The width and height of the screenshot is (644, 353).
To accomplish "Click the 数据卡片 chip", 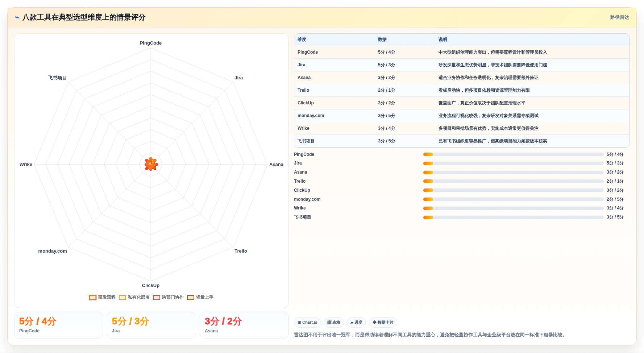I will point(383,322).
